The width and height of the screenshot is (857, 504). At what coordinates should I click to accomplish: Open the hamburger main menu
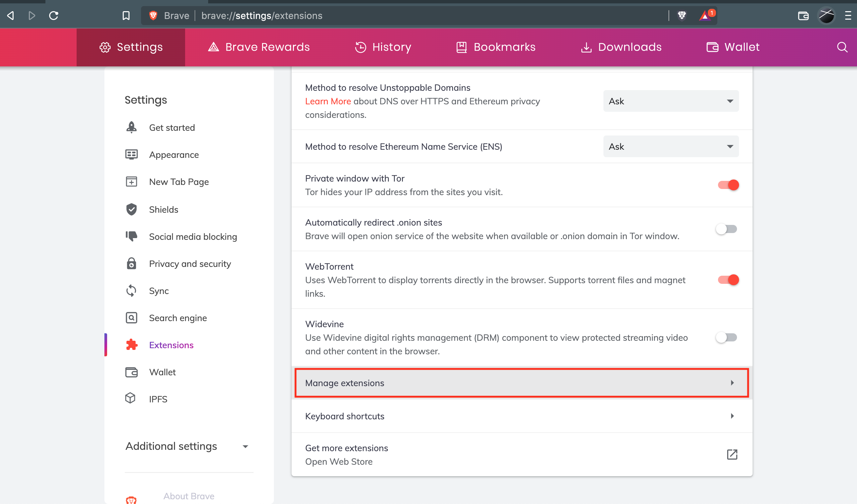click(x=848, y=16)
